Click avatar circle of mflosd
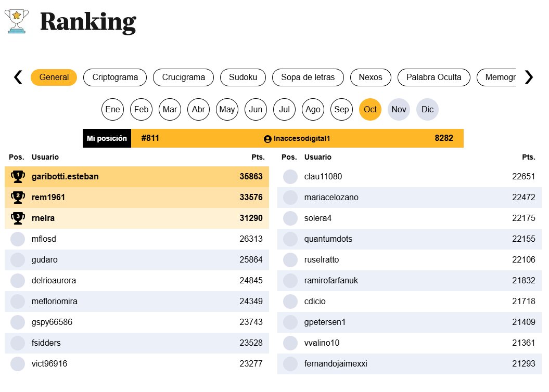Screen dimensions: 549x392 [x=18, y=239]
